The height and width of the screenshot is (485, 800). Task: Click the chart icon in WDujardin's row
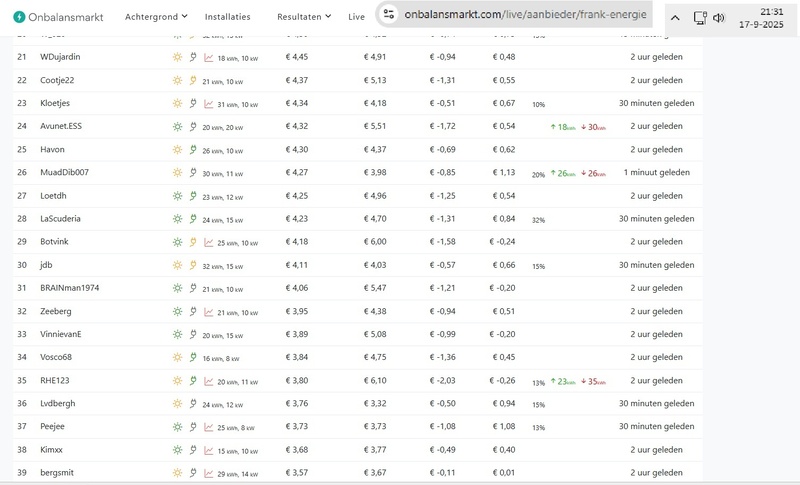pos(208,57)
